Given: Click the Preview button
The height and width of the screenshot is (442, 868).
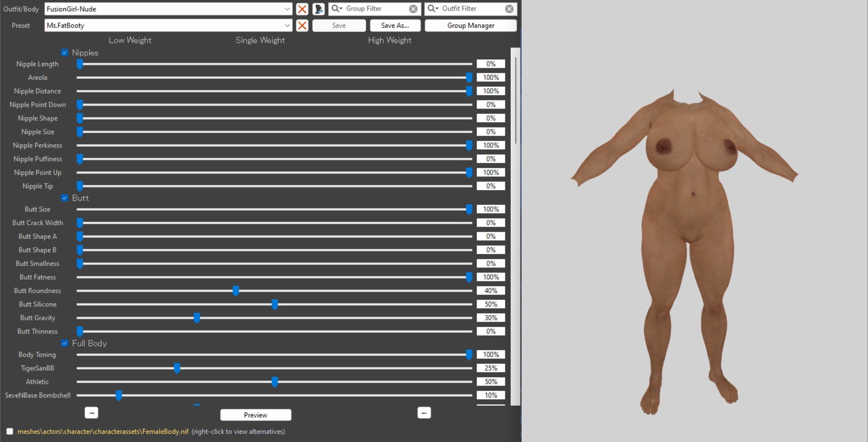Looking at the screenshot, I should pos(255,415).
